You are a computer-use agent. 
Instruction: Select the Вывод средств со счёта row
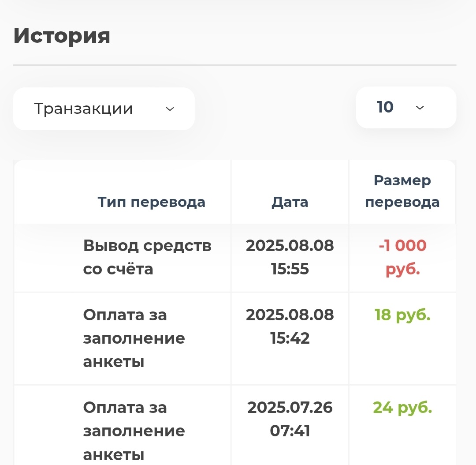pos(147,257)
